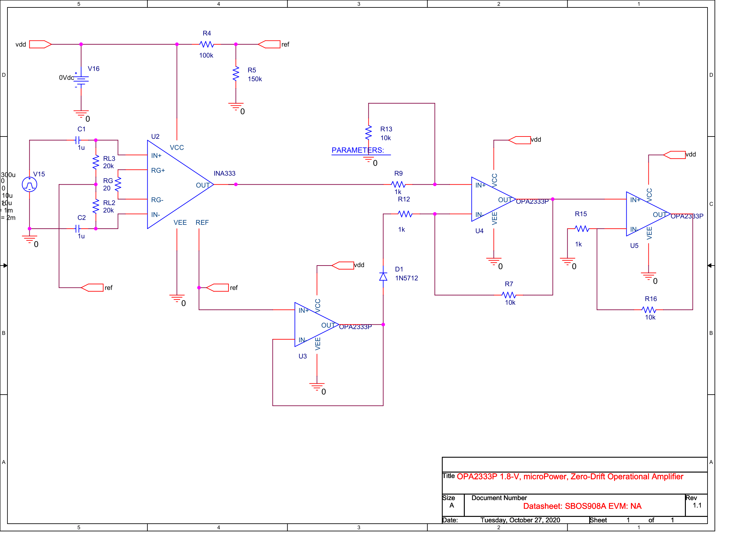Click the PARAMETERS: label
The width and height of the screenshot is (756, 535).
[x=358, y=150]
